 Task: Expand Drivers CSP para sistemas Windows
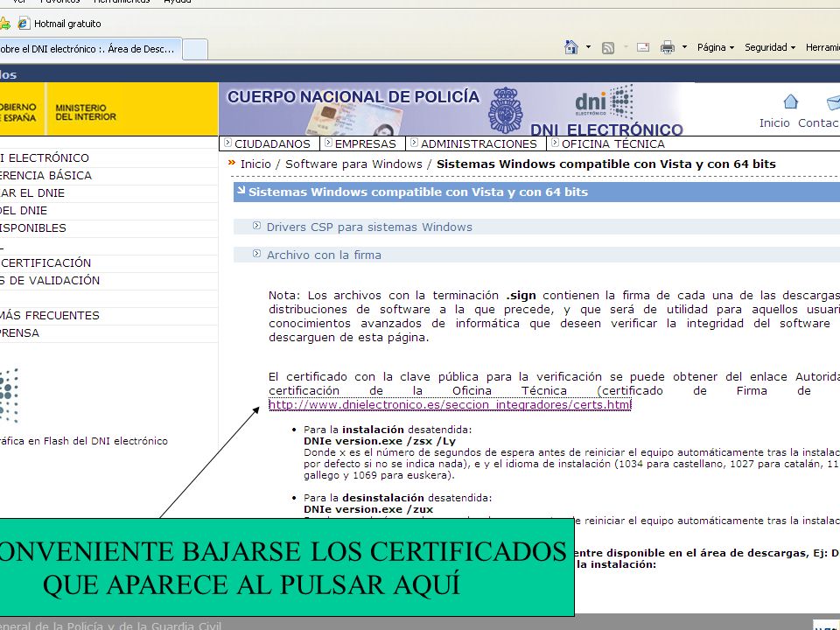point(369,227)
